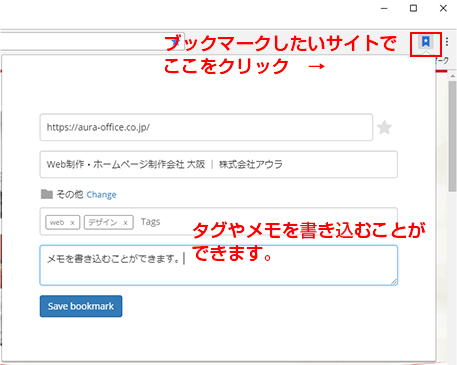Image resolution: width=457 pixels, height=365 pixels.
Task: Remove the web tag
Action: coord(72,223)
